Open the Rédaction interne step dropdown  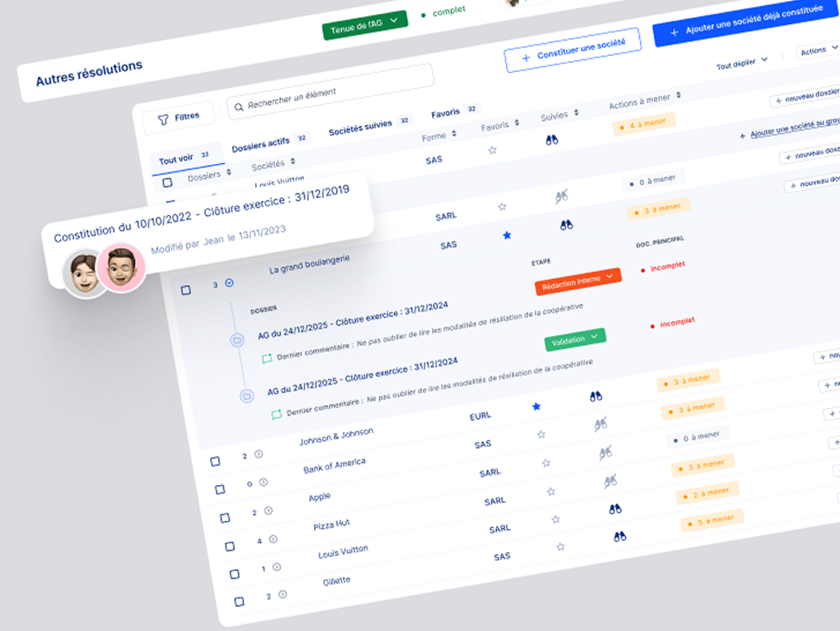578,282
